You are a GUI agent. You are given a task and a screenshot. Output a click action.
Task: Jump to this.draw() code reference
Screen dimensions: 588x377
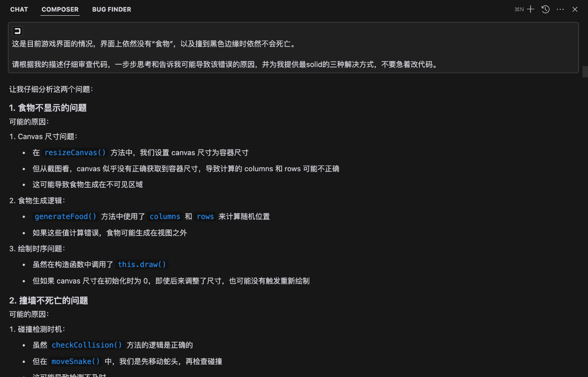click(x=142, y=265)
